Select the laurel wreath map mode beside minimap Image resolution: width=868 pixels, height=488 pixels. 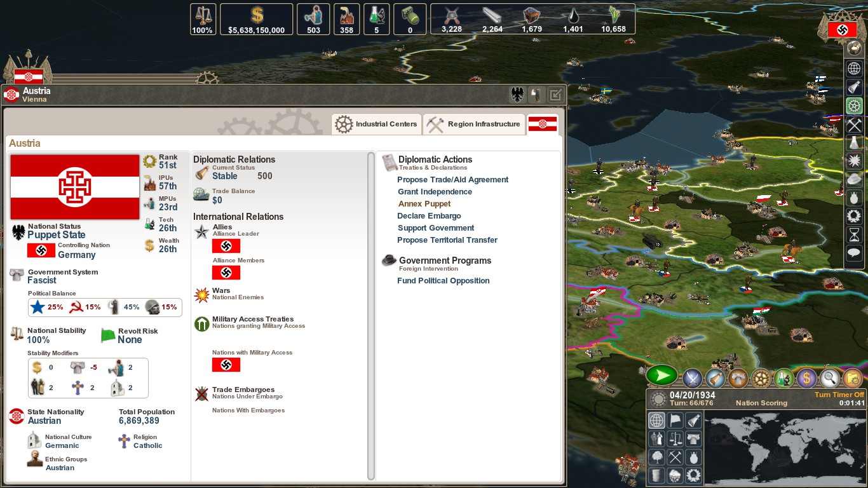693,475
